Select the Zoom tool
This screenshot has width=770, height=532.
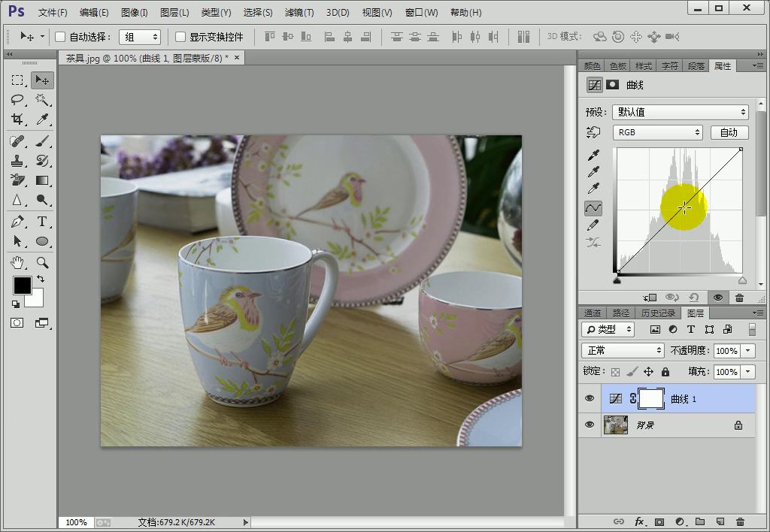[42, 262]
